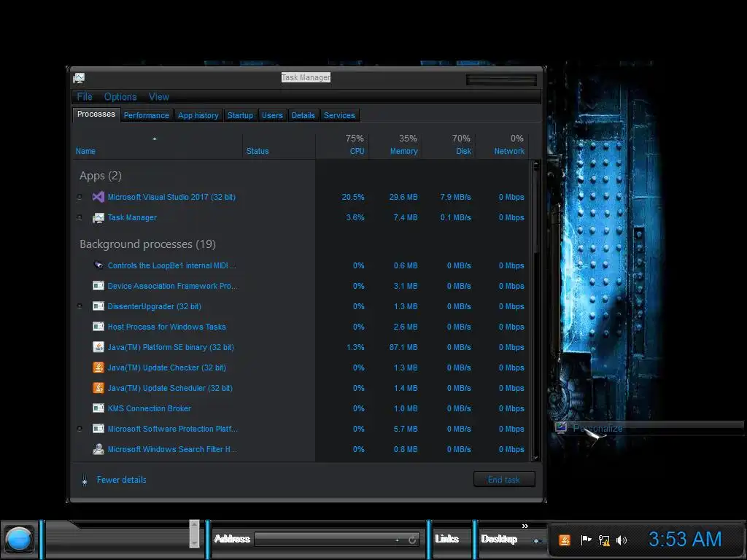Open the File menu
The width and height of the screenshot is (747, 560).
[x=85, y=97]
